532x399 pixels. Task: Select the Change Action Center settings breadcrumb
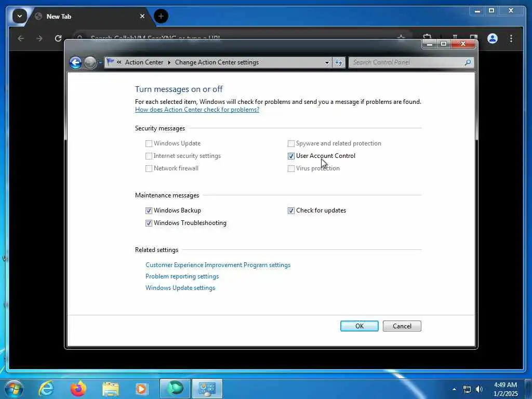pos(217,62)
